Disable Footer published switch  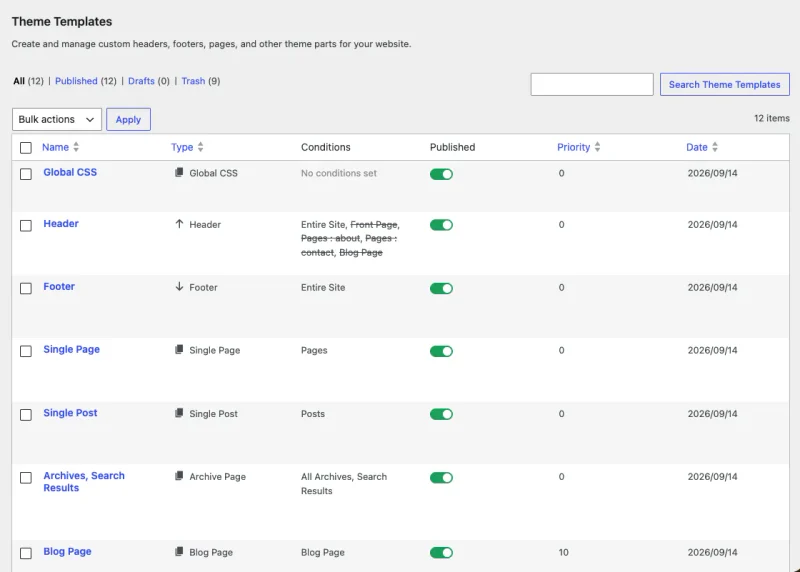[x=441, y=288]
